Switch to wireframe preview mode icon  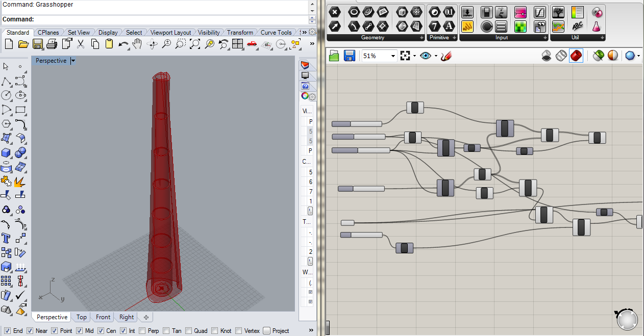coord(561,56)
